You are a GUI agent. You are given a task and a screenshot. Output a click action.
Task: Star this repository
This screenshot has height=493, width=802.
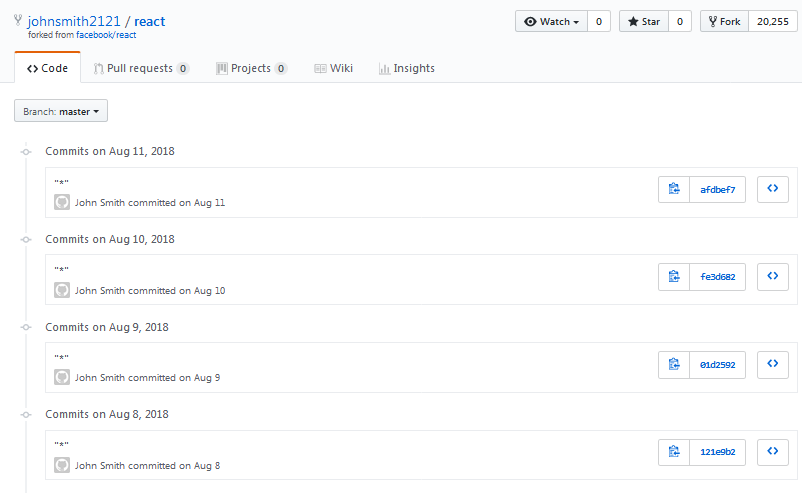(644, 21)
